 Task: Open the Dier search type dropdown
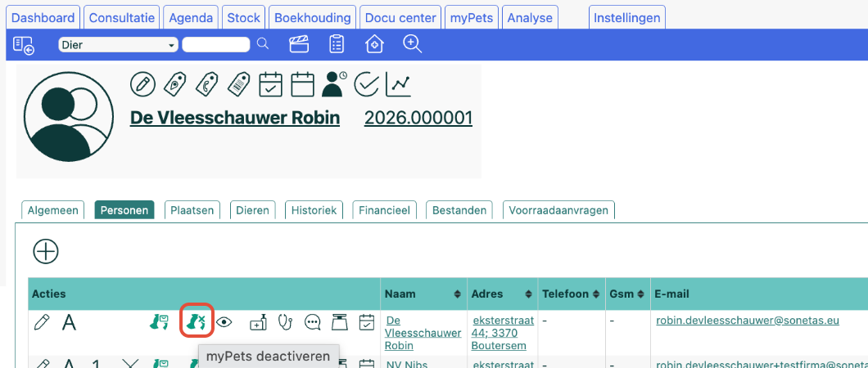click(x=119, y=45)
